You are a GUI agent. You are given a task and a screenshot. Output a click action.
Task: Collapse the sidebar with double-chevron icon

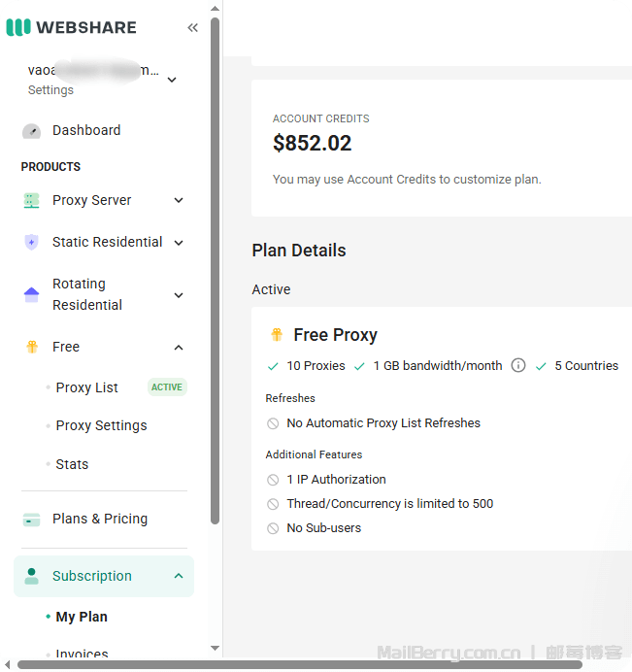(x=192, y=27)
